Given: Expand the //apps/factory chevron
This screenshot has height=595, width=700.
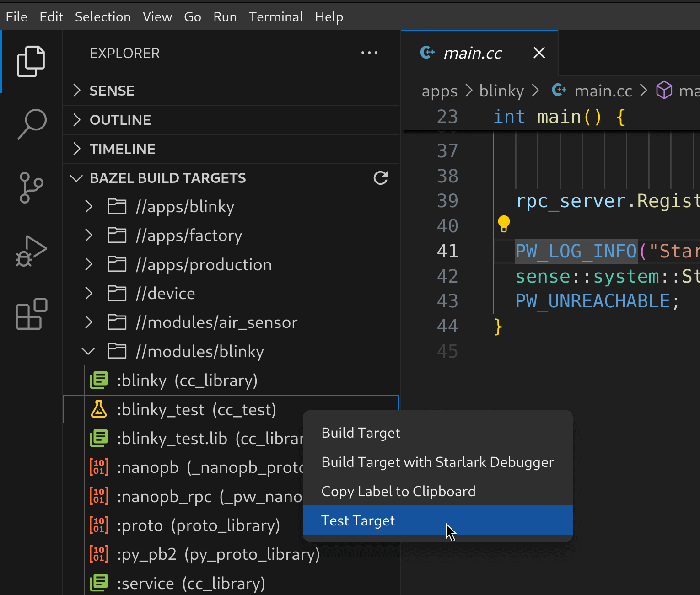Looking at the screenshot, I should tap(89, 236).
